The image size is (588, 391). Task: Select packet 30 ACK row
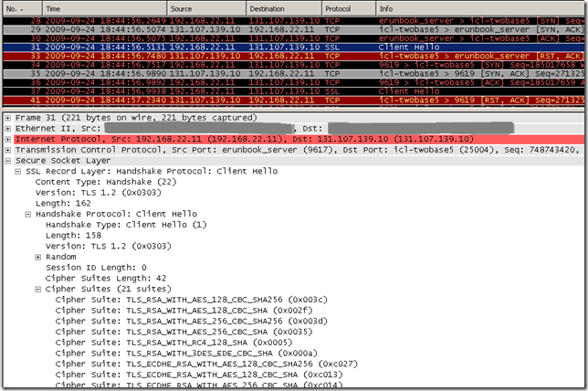(x=294, y=38)
